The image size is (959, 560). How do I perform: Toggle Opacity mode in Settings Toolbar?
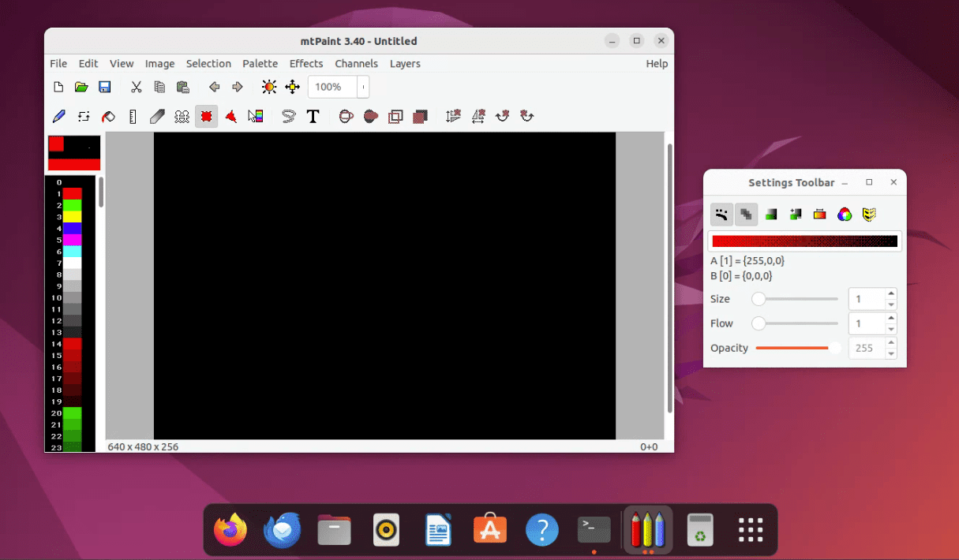(x=746, y=214)
